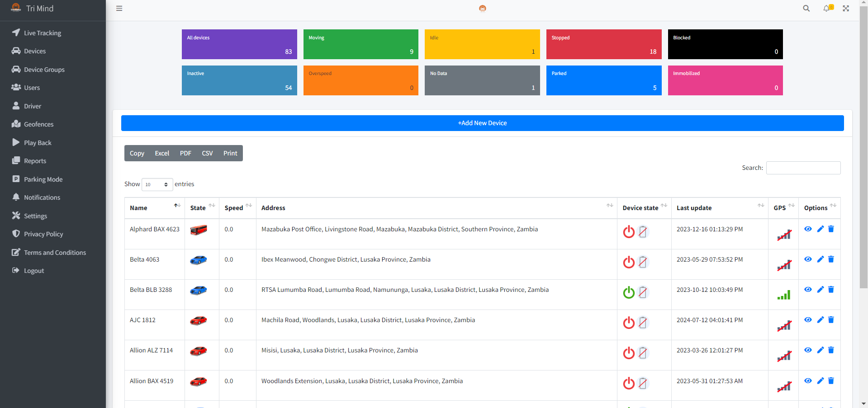View details of Alphard BAX 4623 via eye icon
Viewport: 868px width, 408px height.
point(808,229)
